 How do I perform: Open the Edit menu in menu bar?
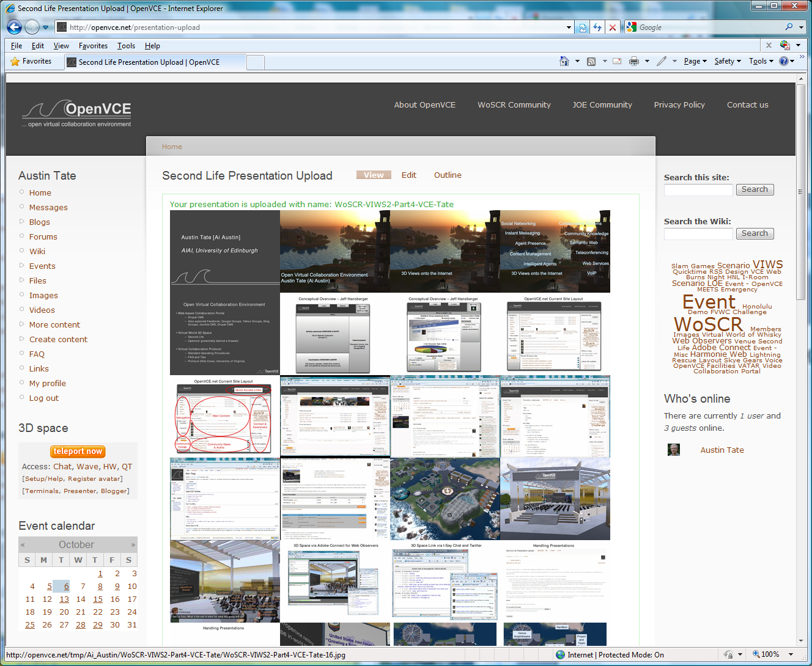[38, 46]
